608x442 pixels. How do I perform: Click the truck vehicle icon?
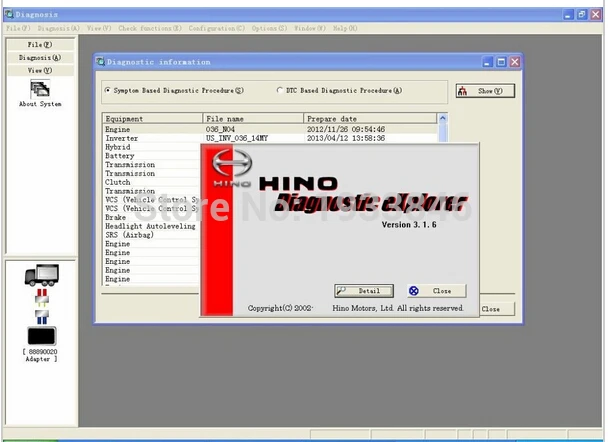42,275
